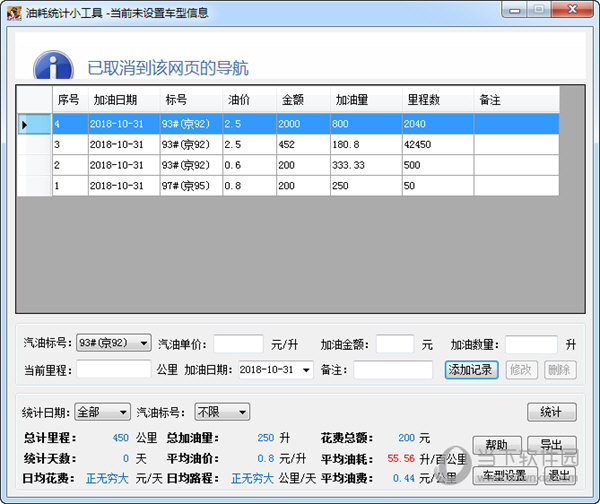
Task: Open 车型设置 settings
Action: tap(505, 476)
